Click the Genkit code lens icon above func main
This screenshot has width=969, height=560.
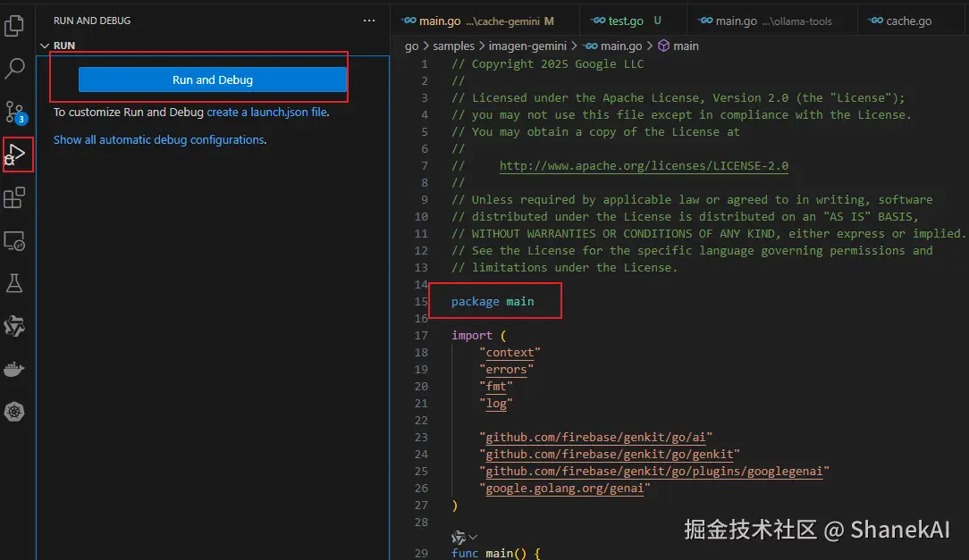click(458, 537)
